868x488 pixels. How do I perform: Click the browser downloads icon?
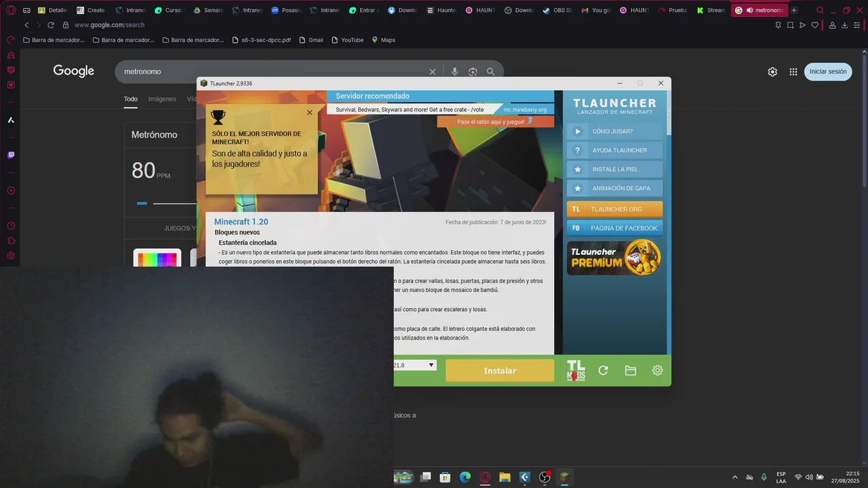click(x=845, y=25)
